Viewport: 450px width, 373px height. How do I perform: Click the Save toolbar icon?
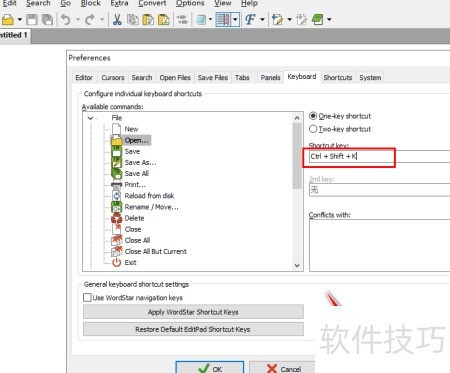pyautogui.click(x=32, y=20)
